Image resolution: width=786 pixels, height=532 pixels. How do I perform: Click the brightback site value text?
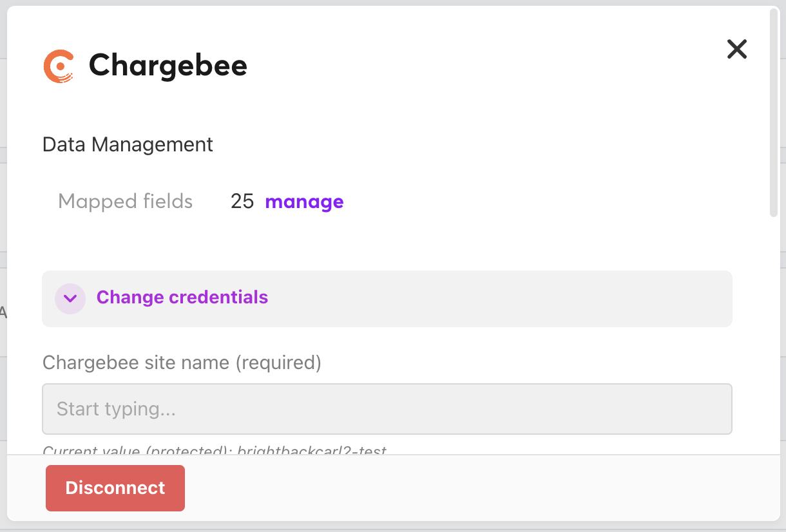pos(312,451)
